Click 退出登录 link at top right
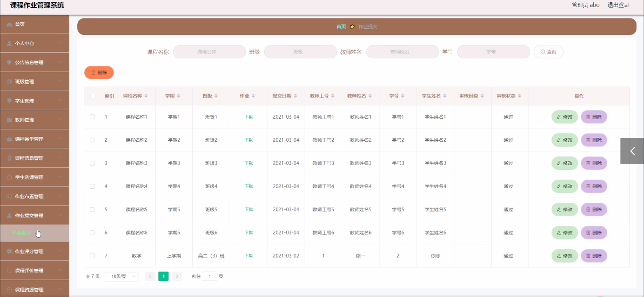The width and height of the screenshot is (644, 297). pos(619,5)
